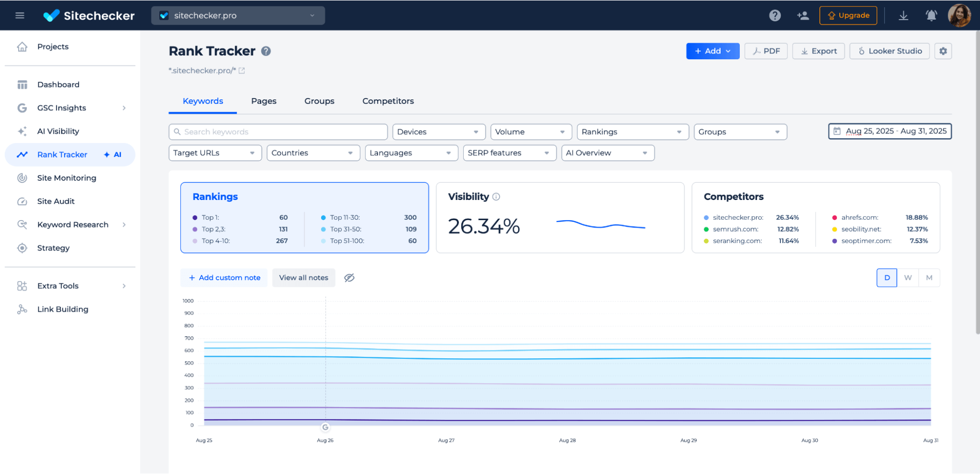This screenshot has width=980, height=474.
Task: Toggle notes visibility eye icon
Action: tap(349, 278)
